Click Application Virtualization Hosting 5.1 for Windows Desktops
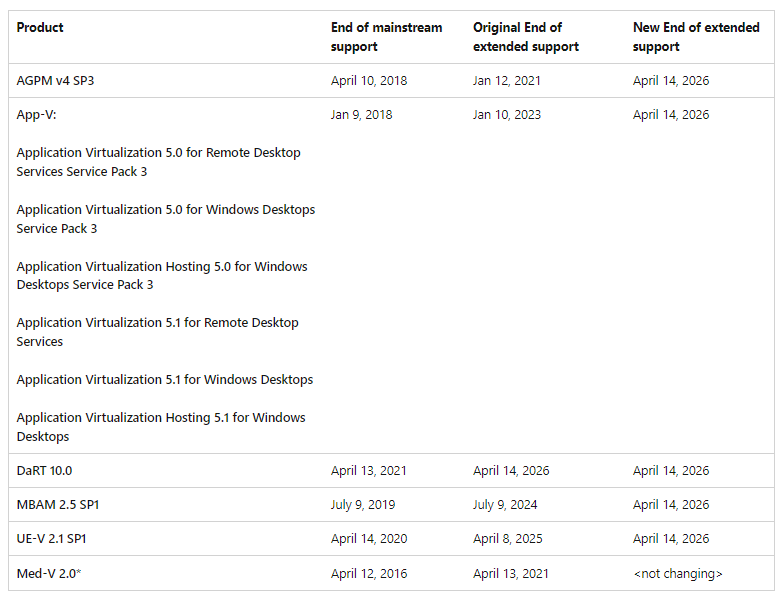Screen dimensions: 784x598 click(161, 427)
